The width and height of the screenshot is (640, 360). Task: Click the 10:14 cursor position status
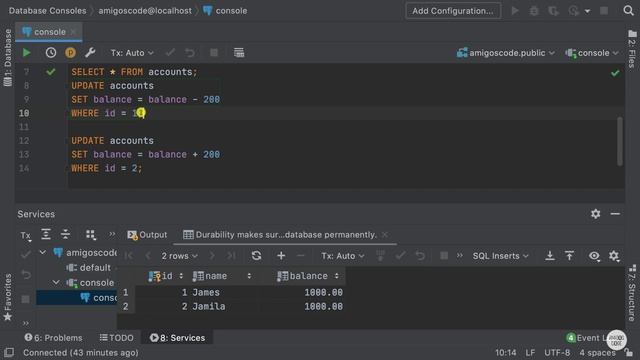click(x=506, y=353)
